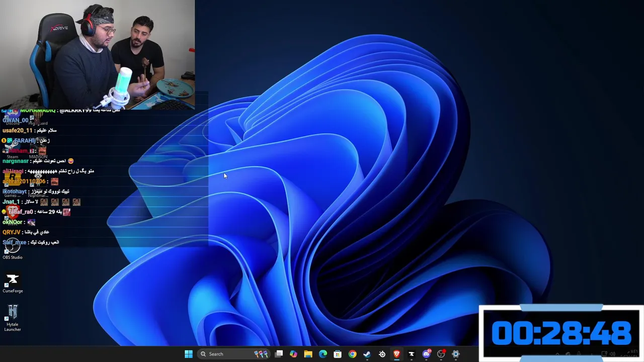Open File Explorer from taskbar
This screenshot has width=644, height=362.
(308, 354)
